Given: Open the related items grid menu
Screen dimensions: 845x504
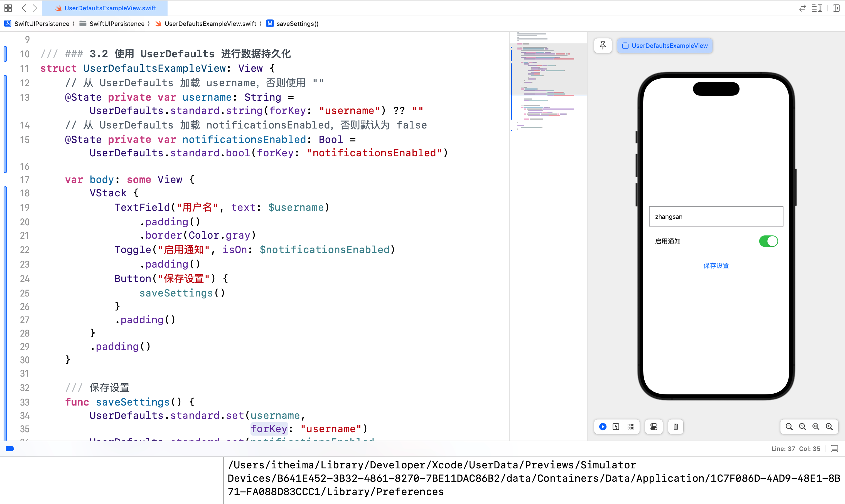Looking at the screenshot, I should 8,8.
